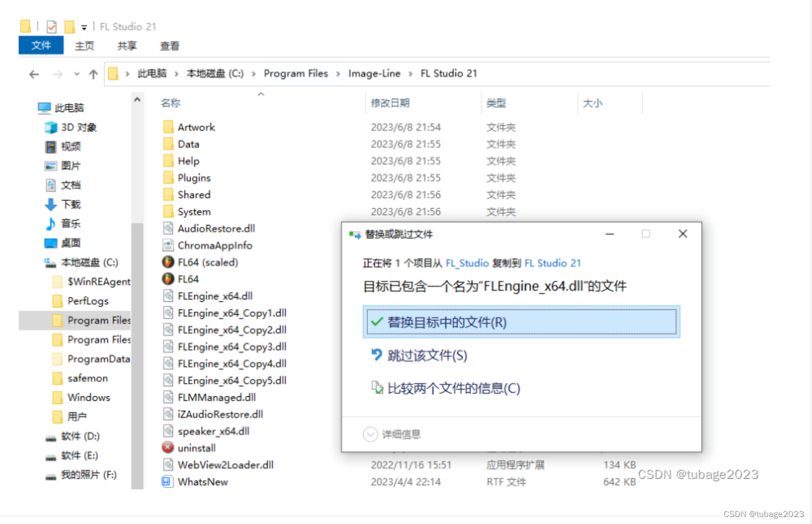Open the quick access toolbar dropdown
The height and width of the screenshot is (524, 812).
(x=84, y=27)
